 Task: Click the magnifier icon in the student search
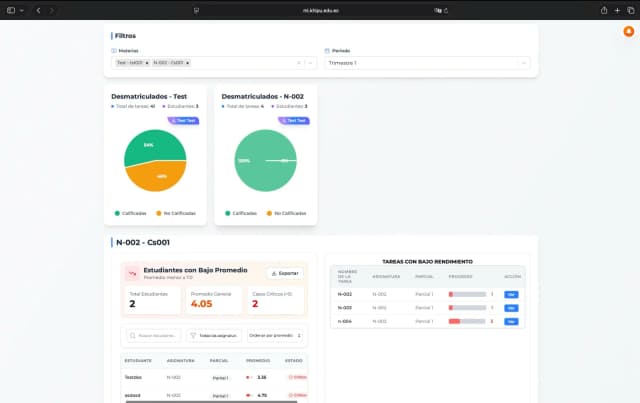pyautogui.click(x=133, y=336)
